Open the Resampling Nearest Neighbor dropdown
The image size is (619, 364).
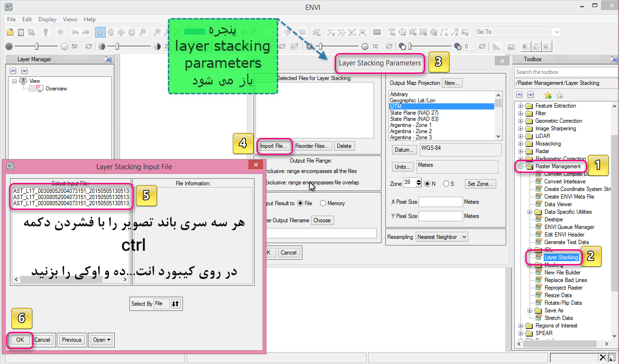click(x=442, y=237)
